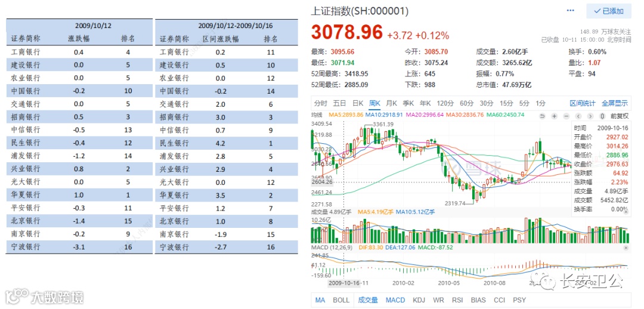Zoom out the K-line chart with minus icon
Screen dimensions: 644x309
(566, 116)
